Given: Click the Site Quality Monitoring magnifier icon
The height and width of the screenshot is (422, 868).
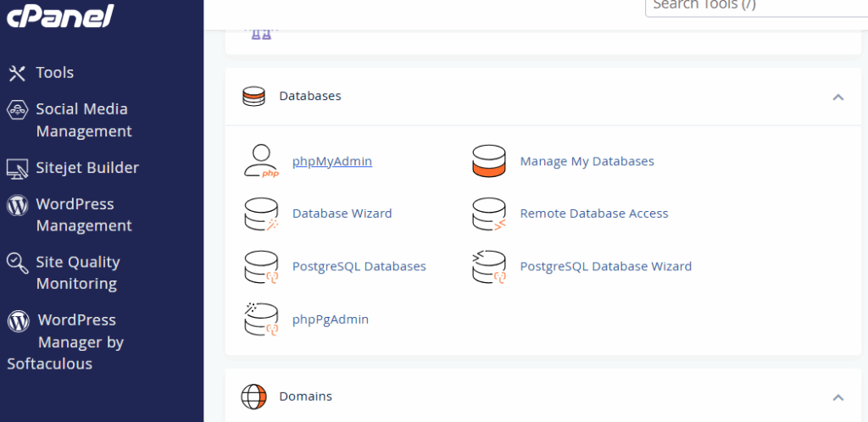Looking at the screenshot, I should (x=17, y=263).
